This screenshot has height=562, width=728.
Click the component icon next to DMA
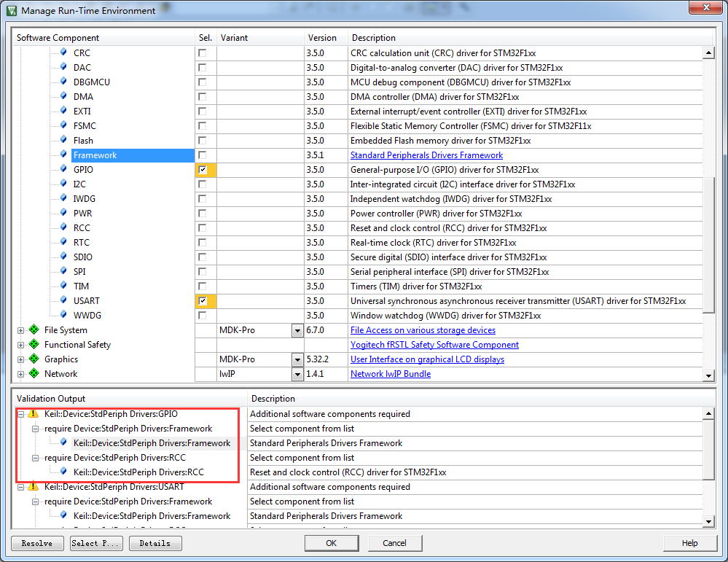63,97
